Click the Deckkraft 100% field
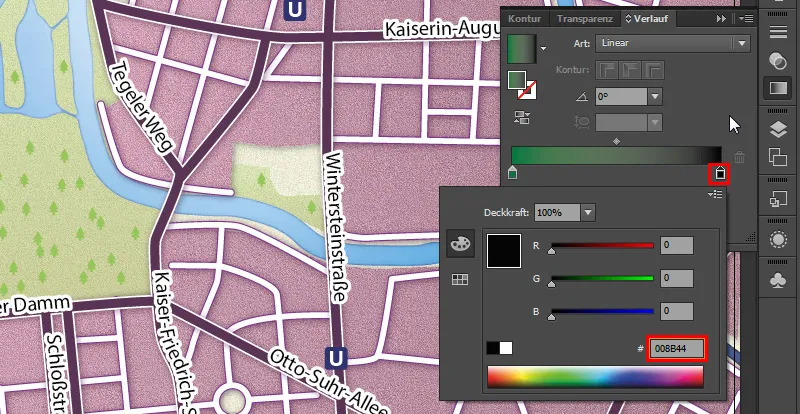 coord(557,212)
